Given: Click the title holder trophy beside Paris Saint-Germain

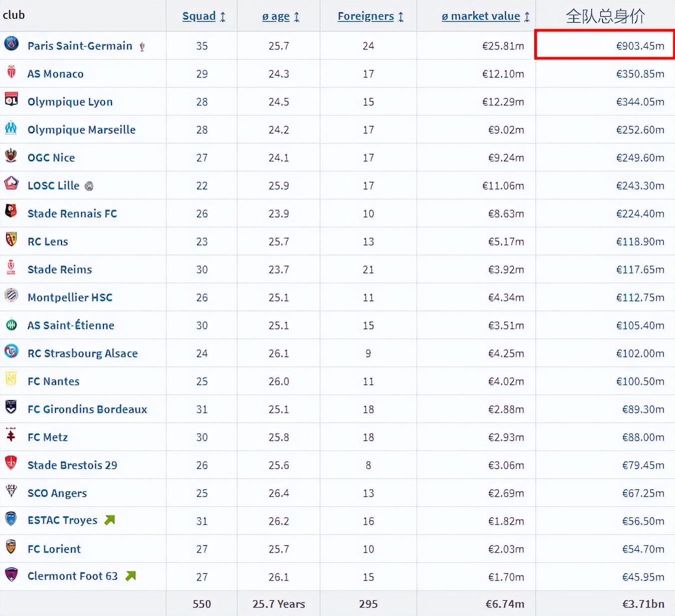Looking at the screenshot, I should pos(142,47).
